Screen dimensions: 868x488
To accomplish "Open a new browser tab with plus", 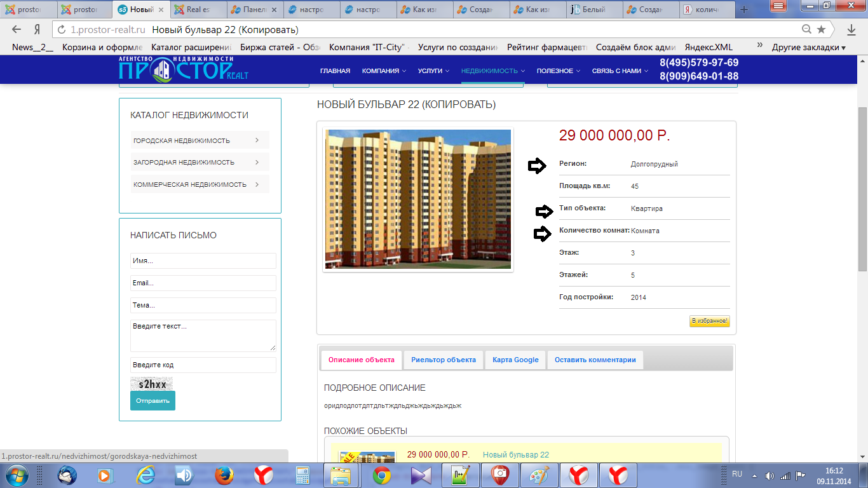I will [x=744, y=10].
